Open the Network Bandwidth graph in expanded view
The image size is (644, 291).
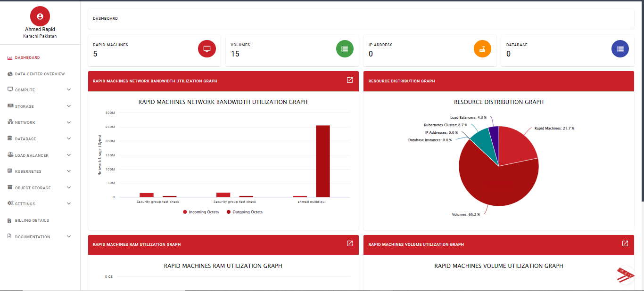[349, 80]
